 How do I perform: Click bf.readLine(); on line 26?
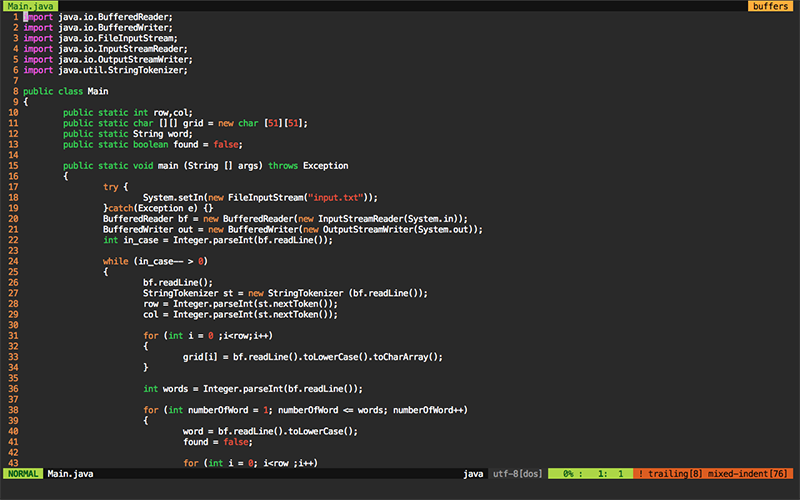click(x=178, y=283)
